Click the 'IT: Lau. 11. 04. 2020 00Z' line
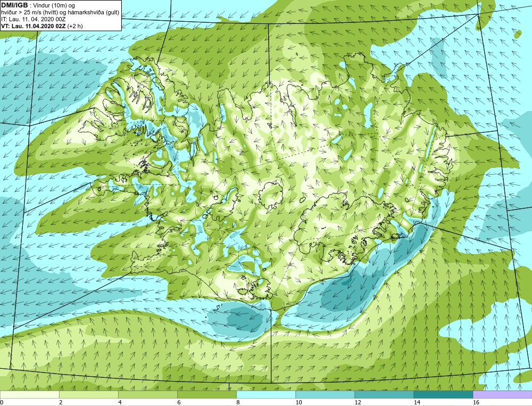The height and width of the screenshot is (406, 532). coord(34,19)
